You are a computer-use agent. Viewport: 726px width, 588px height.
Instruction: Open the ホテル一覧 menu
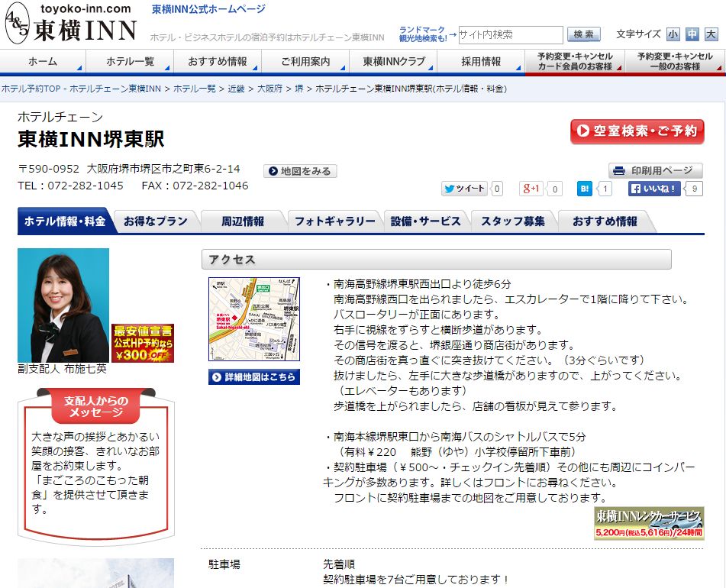(130, 62)
